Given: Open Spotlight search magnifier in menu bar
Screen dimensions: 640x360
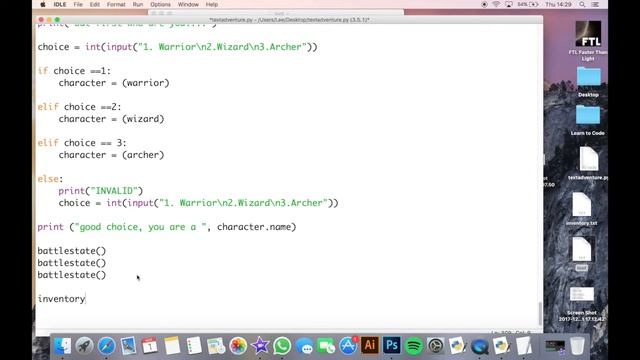Looking at the screenshot, I should click(582, 4).
